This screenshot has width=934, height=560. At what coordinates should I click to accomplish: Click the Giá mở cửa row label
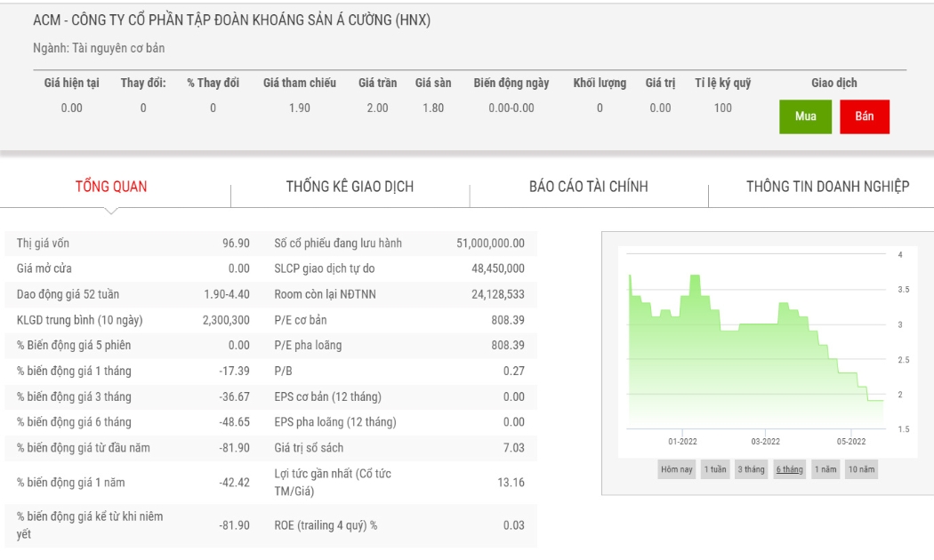point(44,268)
